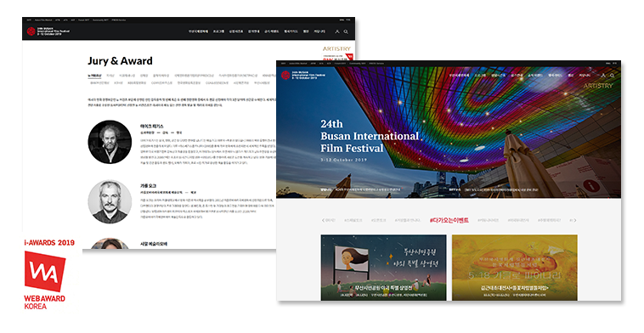644x333 pixels.
Task: Open the bearded juror's round portrait photo
Action: pos(110,142)
